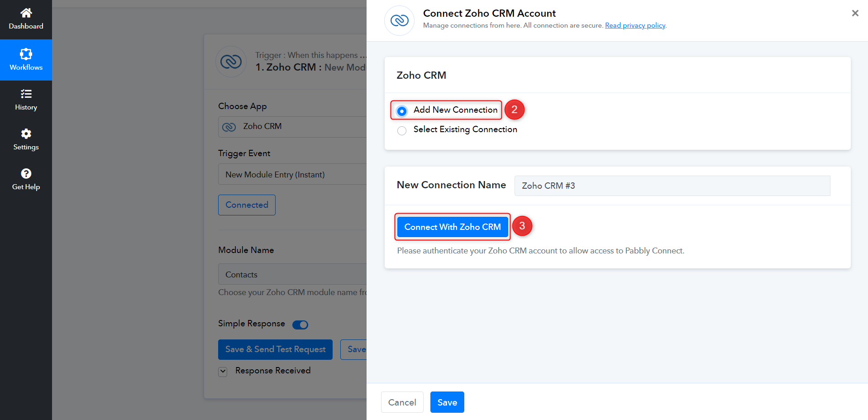Open the Trigger Event dropdown

click(292, 174)
